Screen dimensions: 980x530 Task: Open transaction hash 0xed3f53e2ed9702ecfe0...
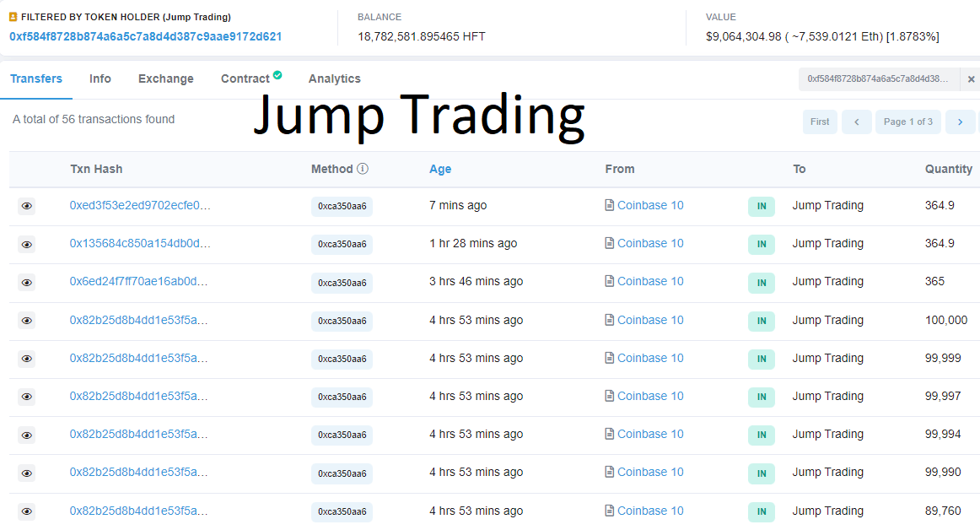(140, 205)
